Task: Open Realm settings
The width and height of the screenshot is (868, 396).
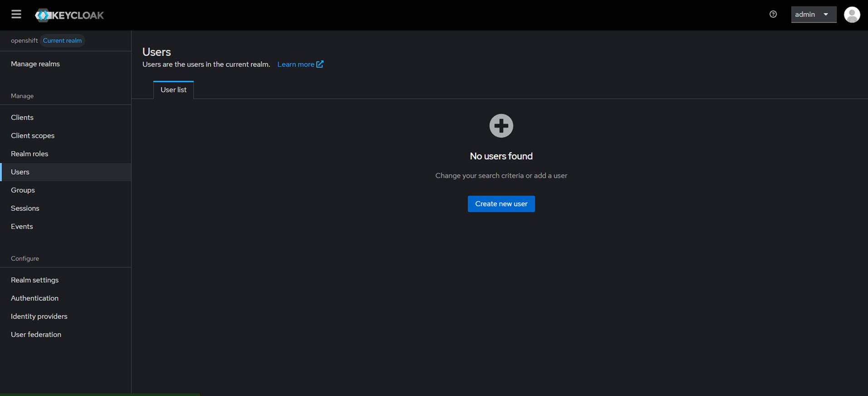Action: (34, 280)
